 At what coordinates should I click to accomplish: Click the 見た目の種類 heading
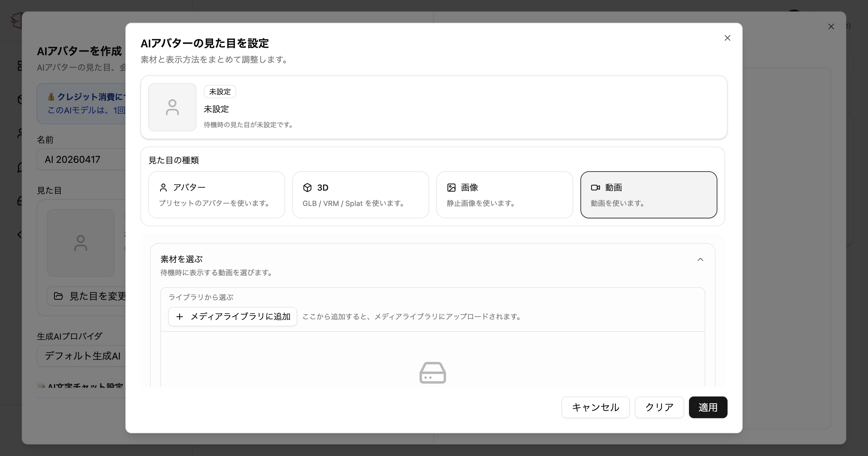(x=174, y=160)
